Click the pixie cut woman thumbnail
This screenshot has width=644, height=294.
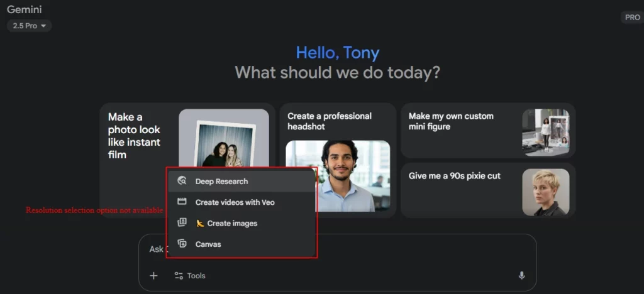(x=546, y=192)
